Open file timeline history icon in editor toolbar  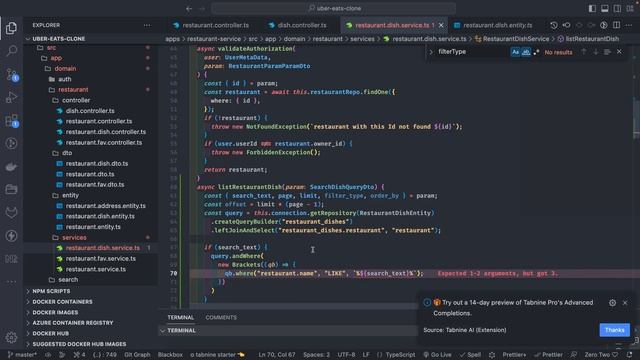coord(553,25)
